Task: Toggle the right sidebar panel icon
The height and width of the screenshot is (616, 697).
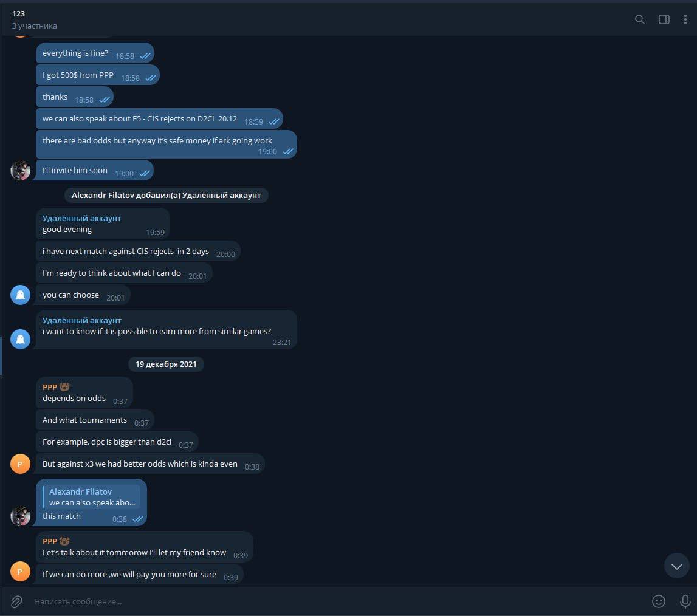Action: click(x=664, y=19)
